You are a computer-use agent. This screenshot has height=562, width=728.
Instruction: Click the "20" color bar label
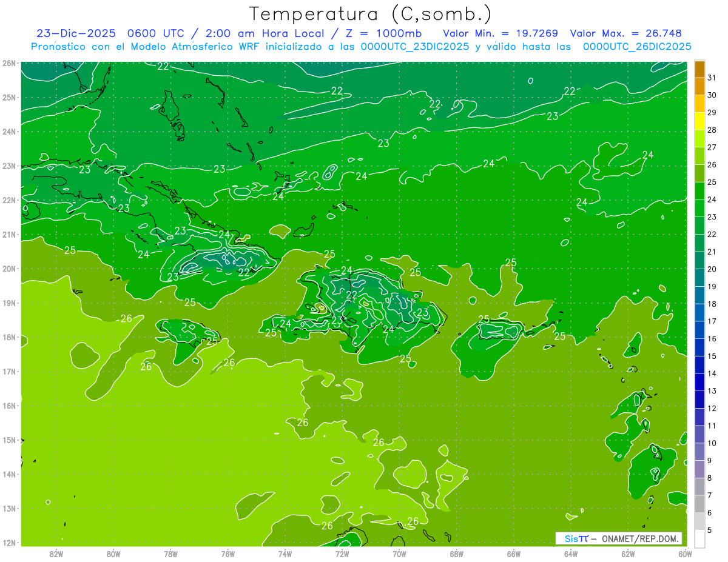tap(712, 269)
